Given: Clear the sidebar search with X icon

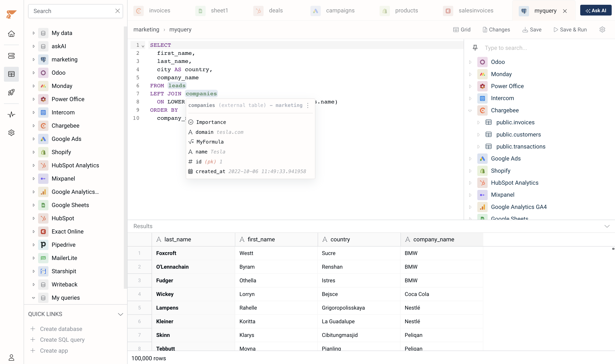Looking at the screenshot, I should click(x=118, y=11).
